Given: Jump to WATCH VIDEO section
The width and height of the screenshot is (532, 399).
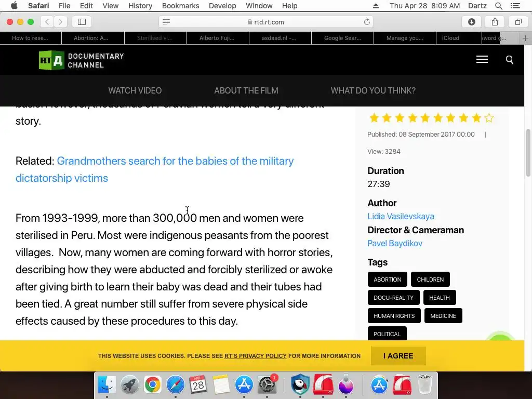Looking at the screenshot, I should point(135,90).
